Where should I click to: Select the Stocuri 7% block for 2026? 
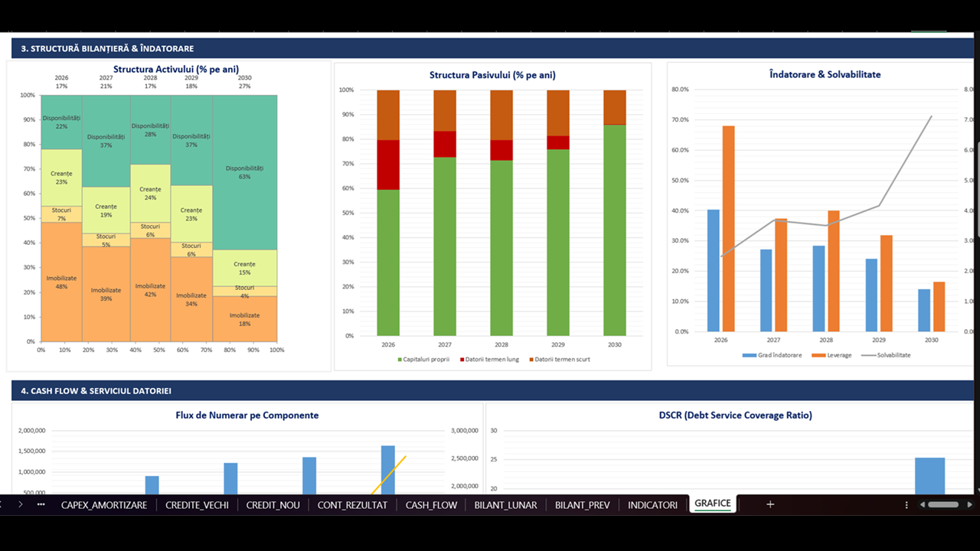[61, 214]
